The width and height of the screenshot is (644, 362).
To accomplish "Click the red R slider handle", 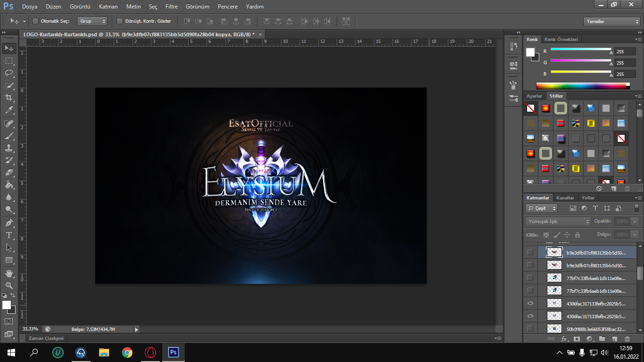I will click(x=611, y=52).
